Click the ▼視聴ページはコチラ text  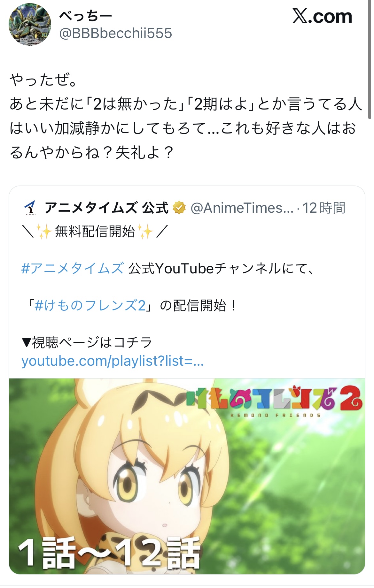click(87, 342)
